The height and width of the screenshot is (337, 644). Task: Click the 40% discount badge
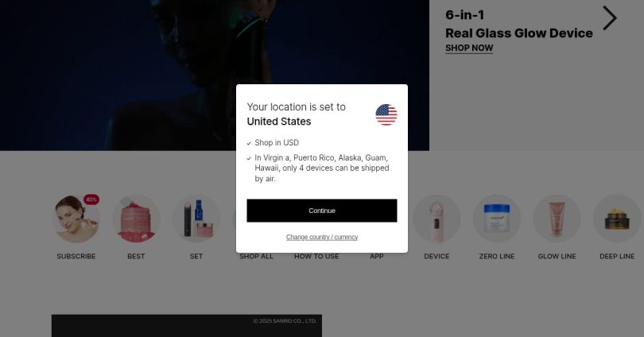pyautogui.click(x=91, y=199)
